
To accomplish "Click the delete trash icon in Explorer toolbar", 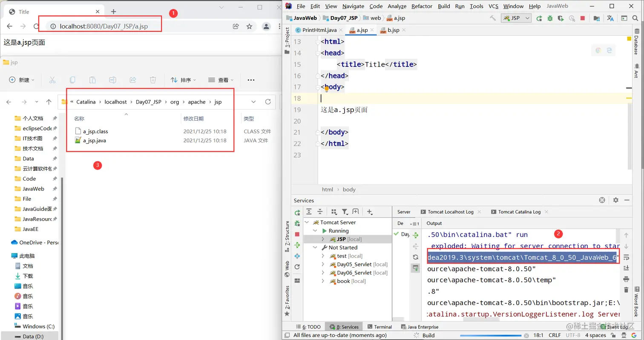I will pyautogui.click(x=153, y=80).
